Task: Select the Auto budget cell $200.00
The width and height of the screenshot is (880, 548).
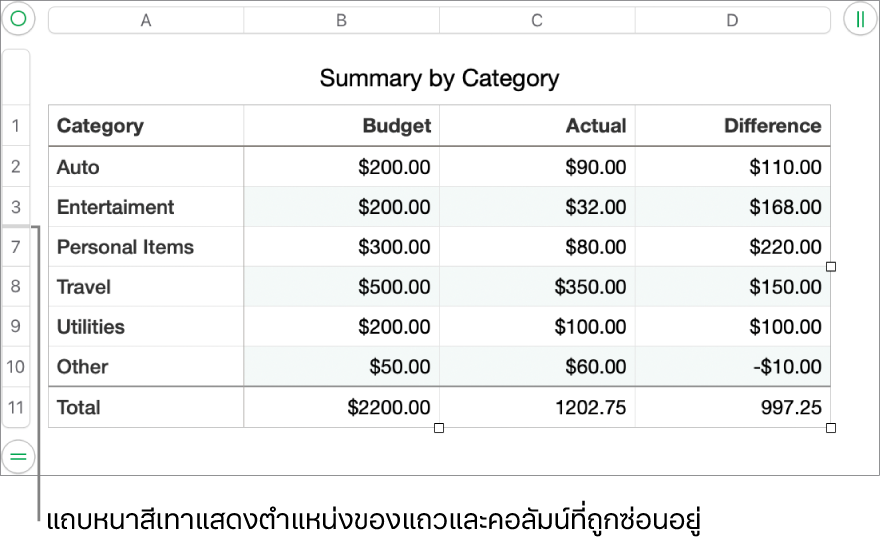Action: tap(341, 167)
